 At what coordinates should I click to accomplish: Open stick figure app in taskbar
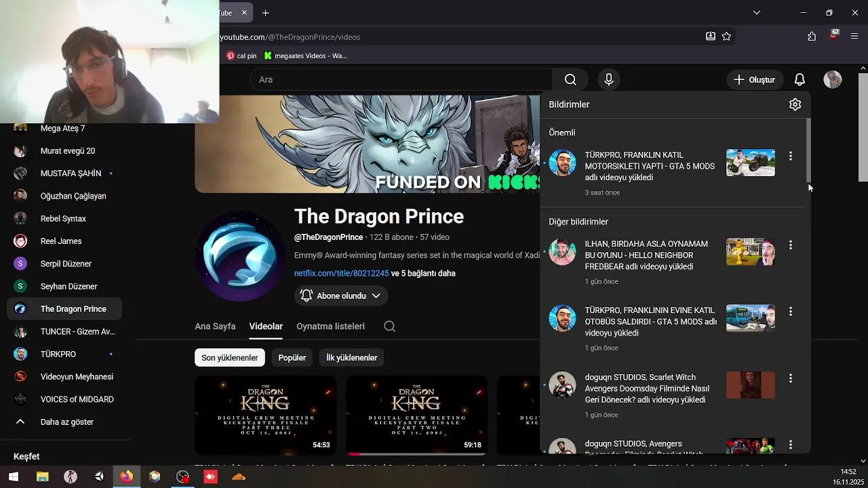point(71,476)
